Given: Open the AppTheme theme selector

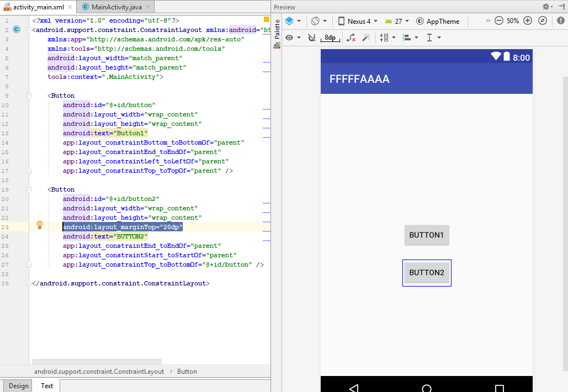Looking at the screenshot, I should pos(438,22).
